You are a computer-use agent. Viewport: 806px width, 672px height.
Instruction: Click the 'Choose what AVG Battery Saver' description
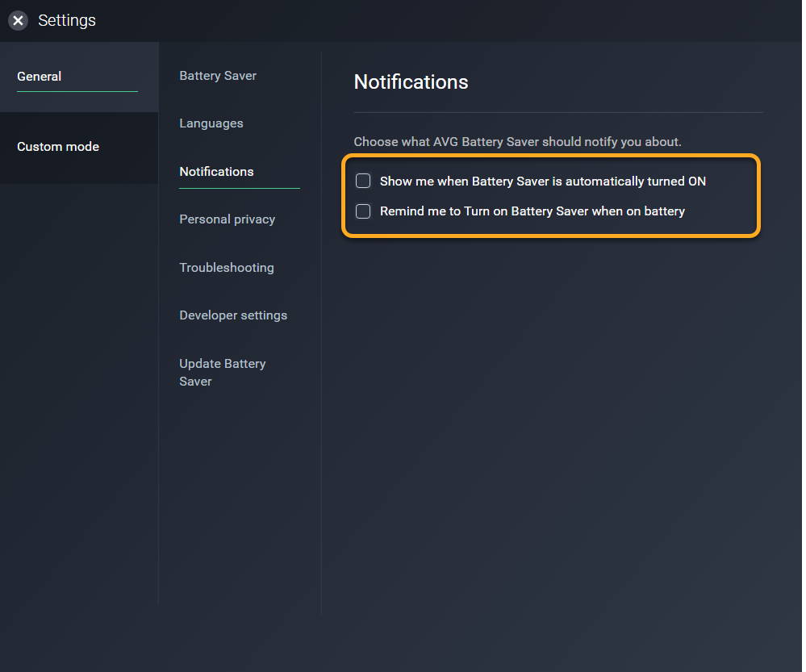517,142
